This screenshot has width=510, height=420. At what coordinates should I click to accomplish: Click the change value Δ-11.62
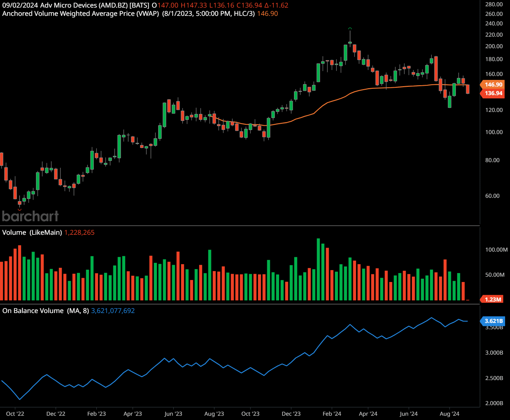pyautogui.click(x=276, y=5)
